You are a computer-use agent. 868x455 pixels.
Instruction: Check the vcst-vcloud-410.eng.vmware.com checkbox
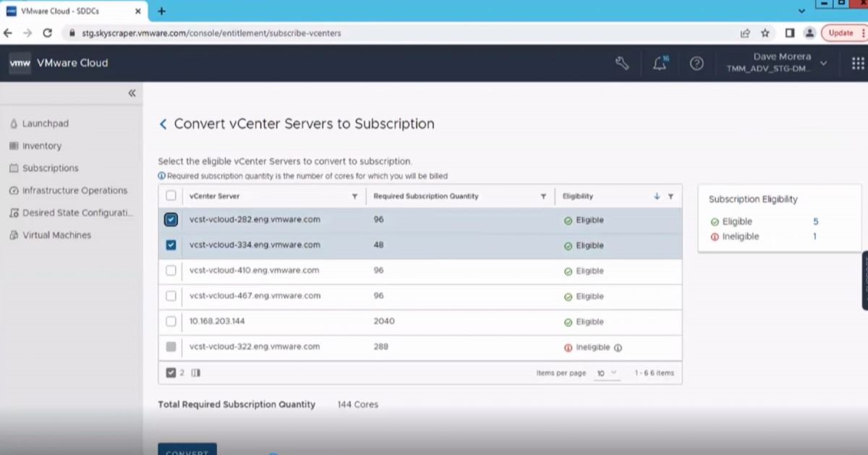click(171, 271)
